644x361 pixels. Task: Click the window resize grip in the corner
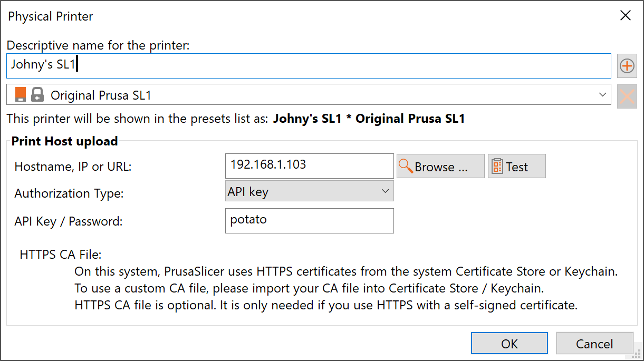pyautogui.click(x=636, y=353)
